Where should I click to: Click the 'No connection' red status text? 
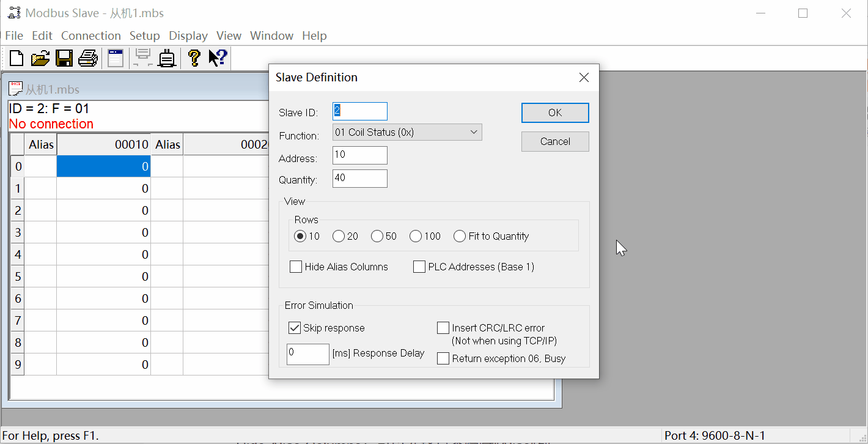click(51, 124)
